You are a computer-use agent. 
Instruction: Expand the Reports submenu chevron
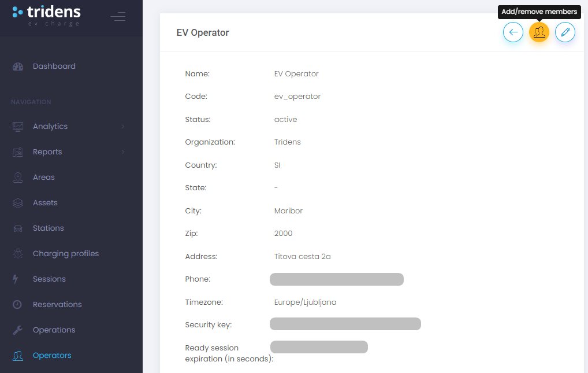coord(123,152)
